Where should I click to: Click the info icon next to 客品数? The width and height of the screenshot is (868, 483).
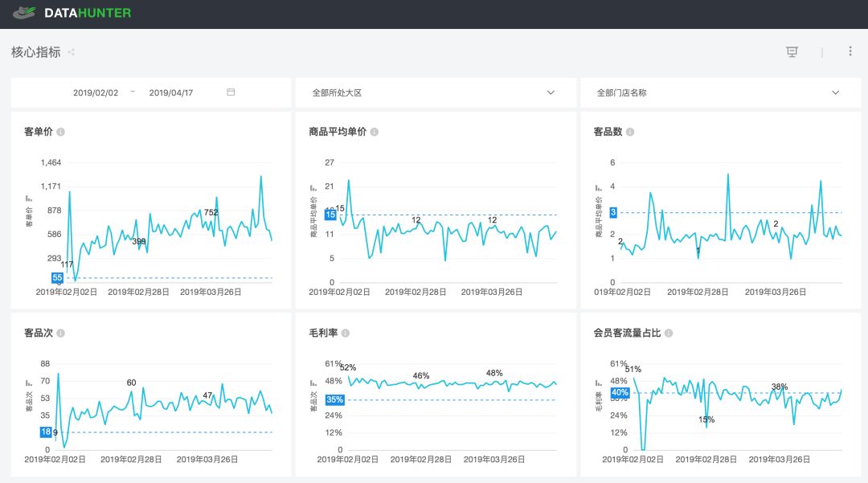coord(630,132)
